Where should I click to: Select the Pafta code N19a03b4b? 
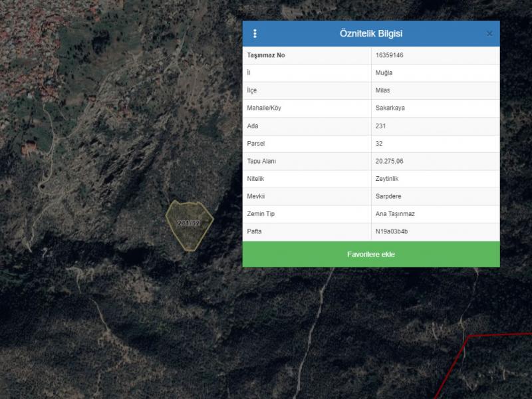coord(391,231)
